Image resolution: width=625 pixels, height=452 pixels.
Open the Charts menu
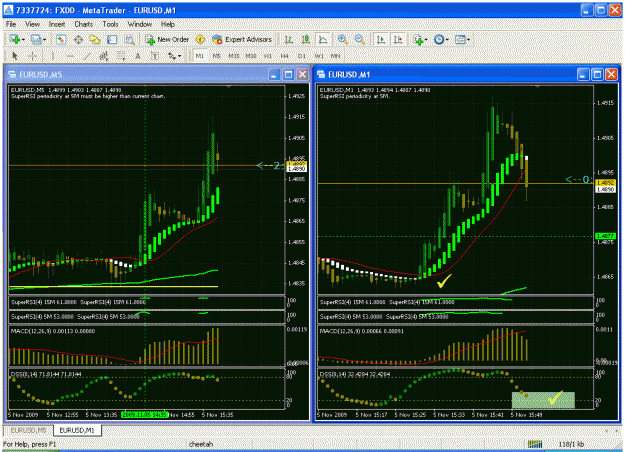pos(83,24)
